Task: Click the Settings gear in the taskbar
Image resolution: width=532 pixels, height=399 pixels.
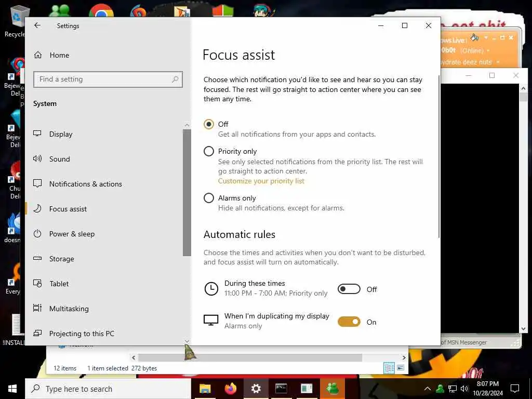Action: tap(256, 389)
